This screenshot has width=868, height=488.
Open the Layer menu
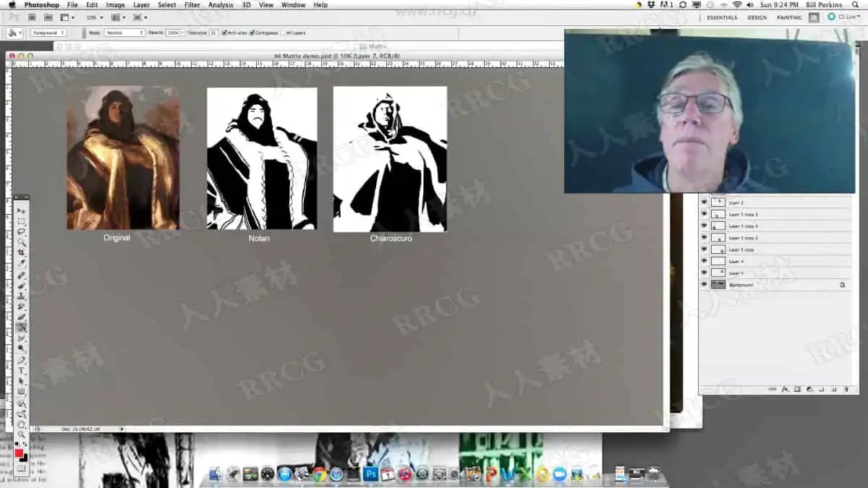(142, 5)
